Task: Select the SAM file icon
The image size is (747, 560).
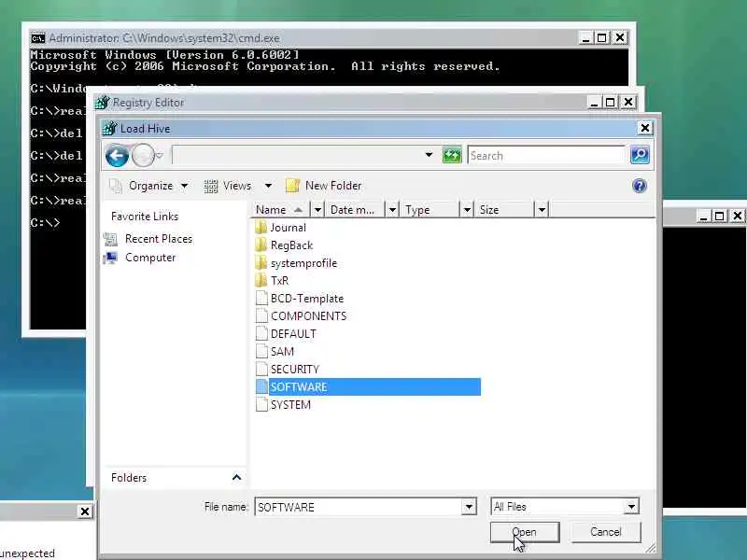Action: (x=261, y=352)
